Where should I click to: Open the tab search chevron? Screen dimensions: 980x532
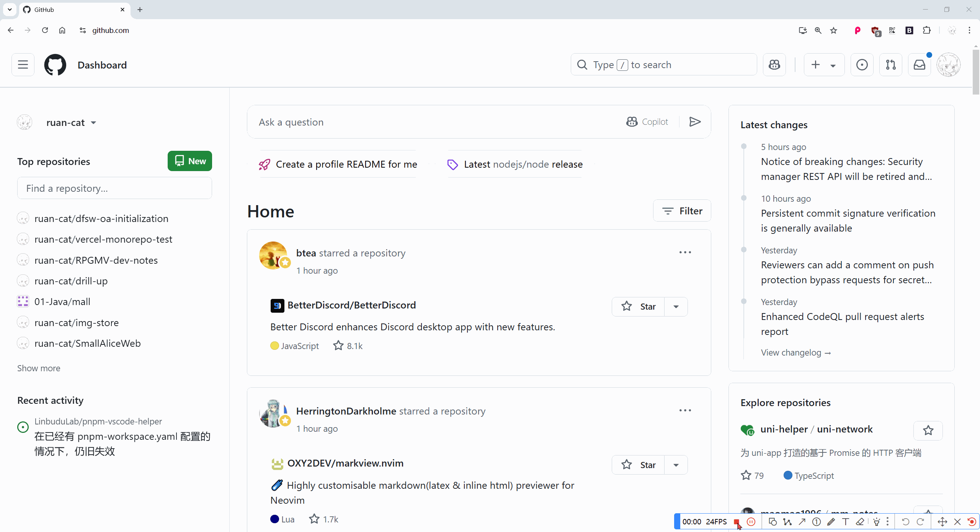click(10, 10)
